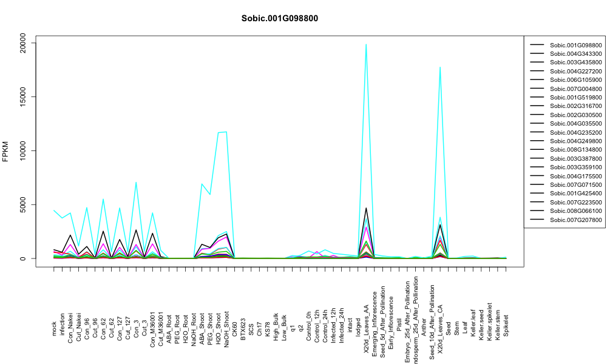Viewport: 607px width, 364px height.
Task: Click the FPKM y-axis label
Action: point(5,151)
